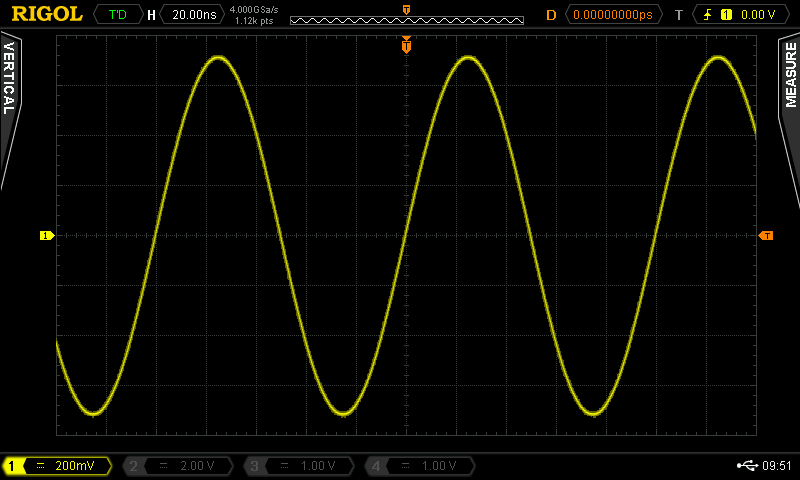Select the 0.00 V trigger level value
This screenshot has height=480, width=800.
click(x=758, y=15)
